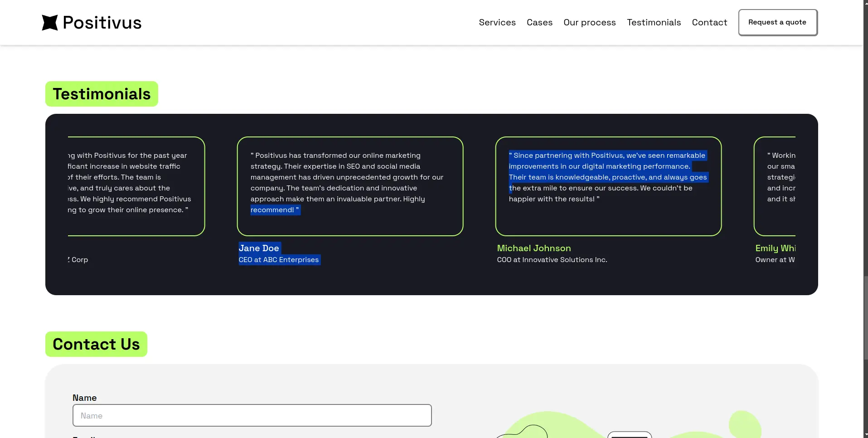Go to Cases in the navigation
Screen dimensions: 868x438
[539, 23]
